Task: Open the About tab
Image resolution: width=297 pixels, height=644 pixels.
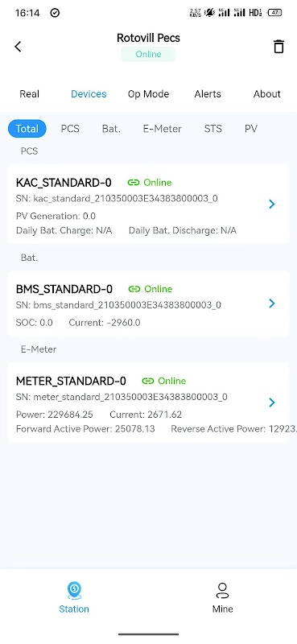Action: [267, 94]
